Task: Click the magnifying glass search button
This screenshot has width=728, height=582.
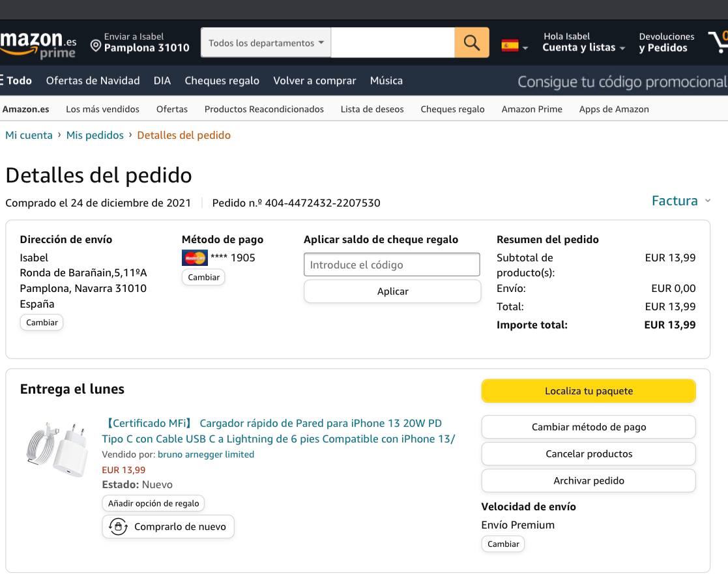Action: 471,43
